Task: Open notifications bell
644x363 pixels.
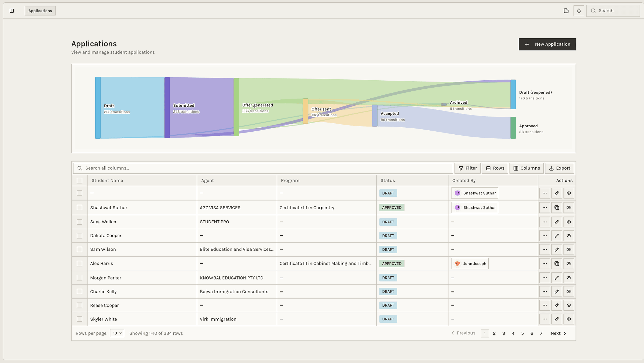Action: point(579,11)
